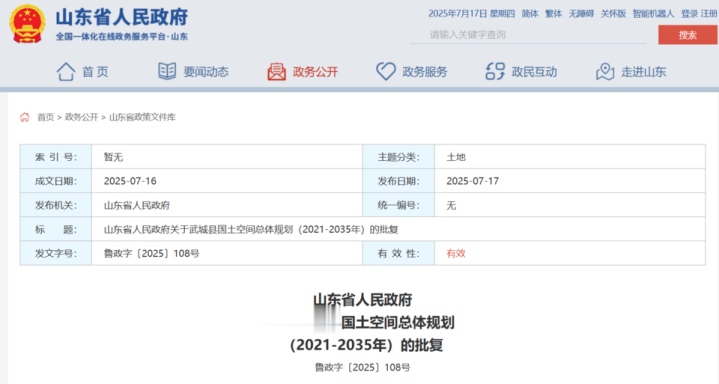719x384 pixels.
Task: Click the 土地 subject category value
Action: [x=456, y=157]
